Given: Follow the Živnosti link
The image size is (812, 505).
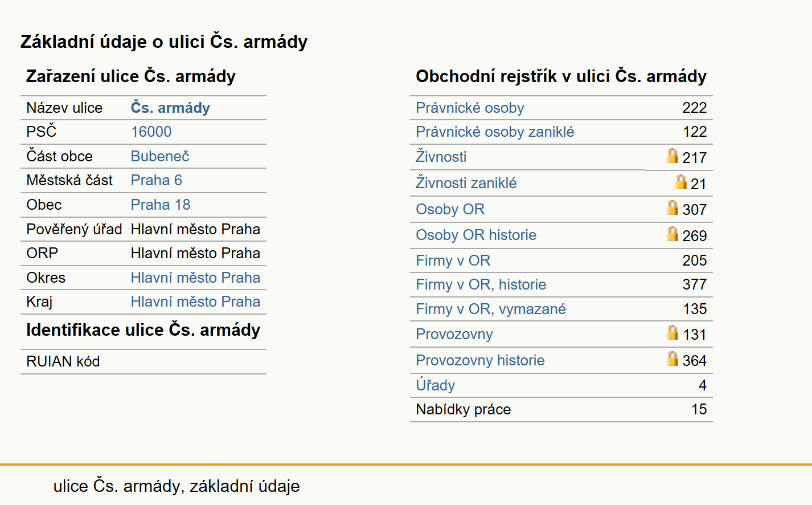Looking at the screenshot, I should (x=441, y=156).
